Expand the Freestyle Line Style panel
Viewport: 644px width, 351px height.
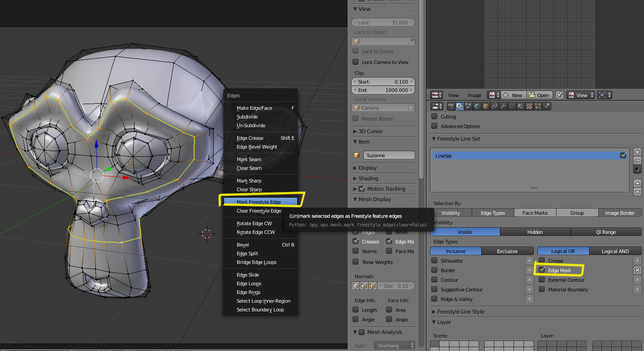click(x=460, y=312)
